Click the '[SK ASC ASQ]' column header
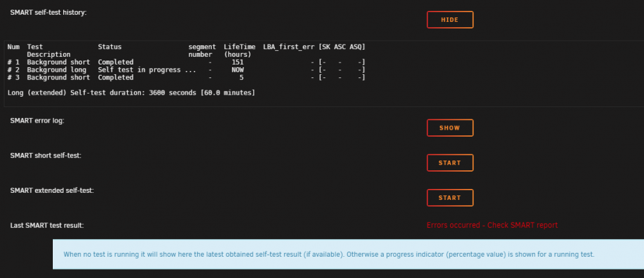Screen dimensions: 644x278 pos(342,47)
